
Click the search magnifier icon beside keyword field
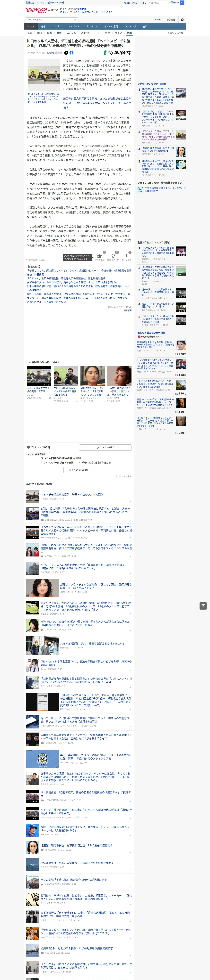[75, 20]
